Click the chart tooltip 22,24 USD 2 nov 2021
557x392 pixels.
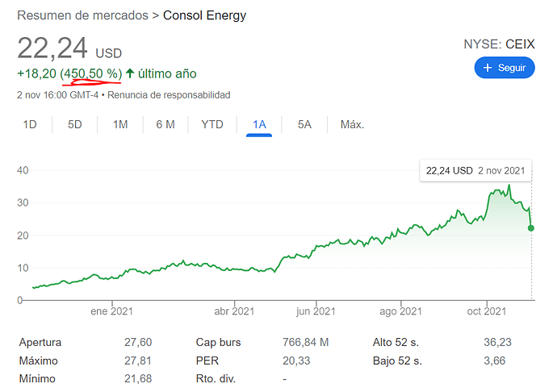475,171
